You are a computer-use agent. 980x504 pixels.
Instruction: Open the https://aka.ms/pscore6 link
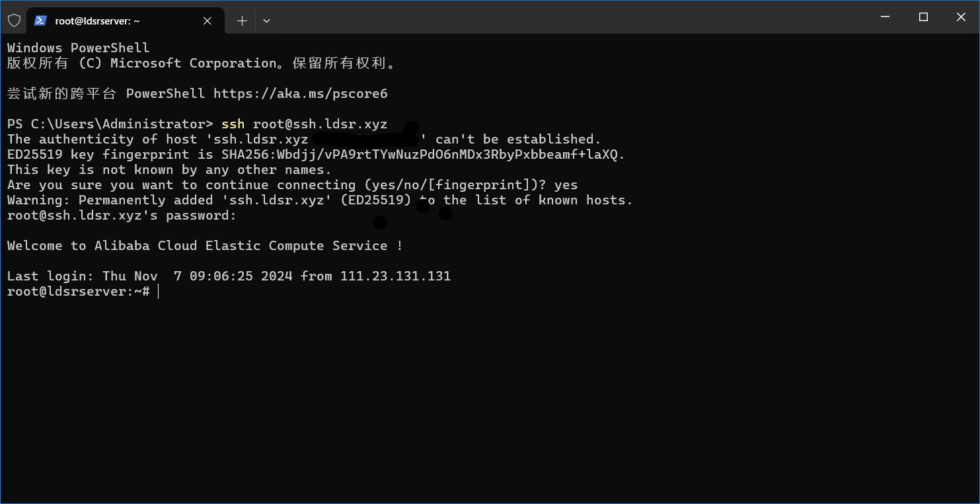pyautogui.click(x=300, y=93)
